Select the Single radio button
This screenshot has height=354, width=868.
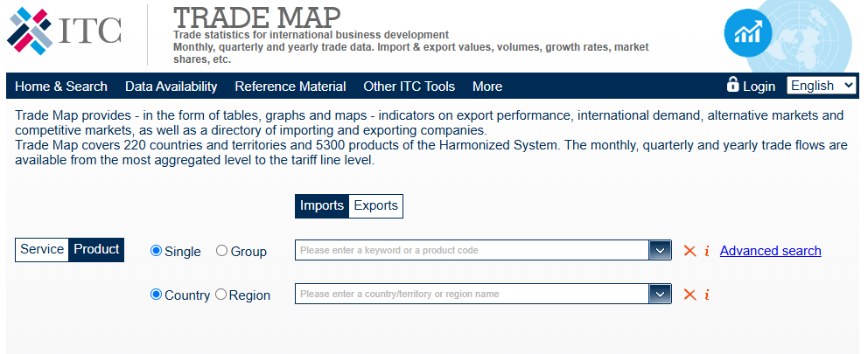point(157,251)
